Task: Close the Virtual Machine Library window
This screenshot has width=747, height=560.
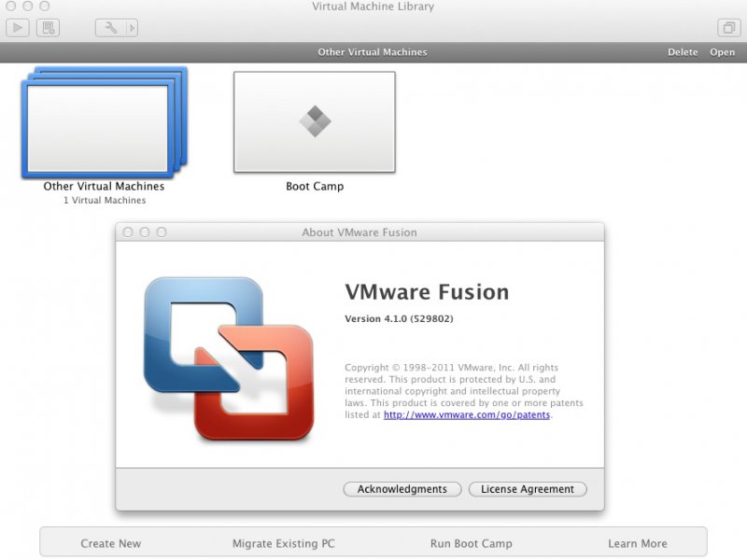Action: (x=10, y=6)
